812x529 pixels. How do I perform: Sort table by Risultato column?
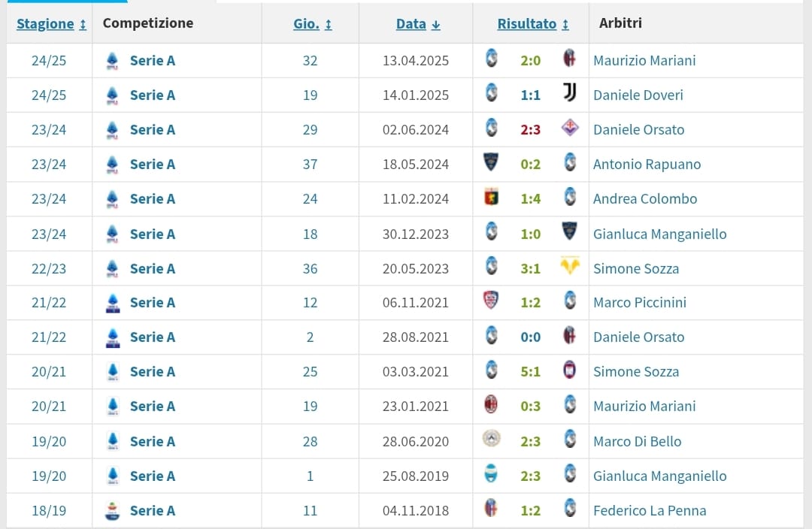pyautogui.click(x=533, y=24)
